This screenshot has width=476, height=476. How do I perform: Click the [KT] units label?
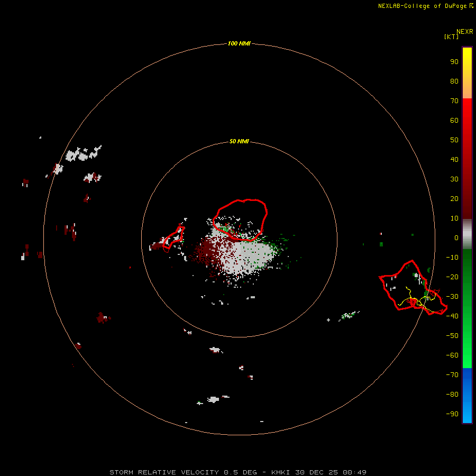pos(451,36)
